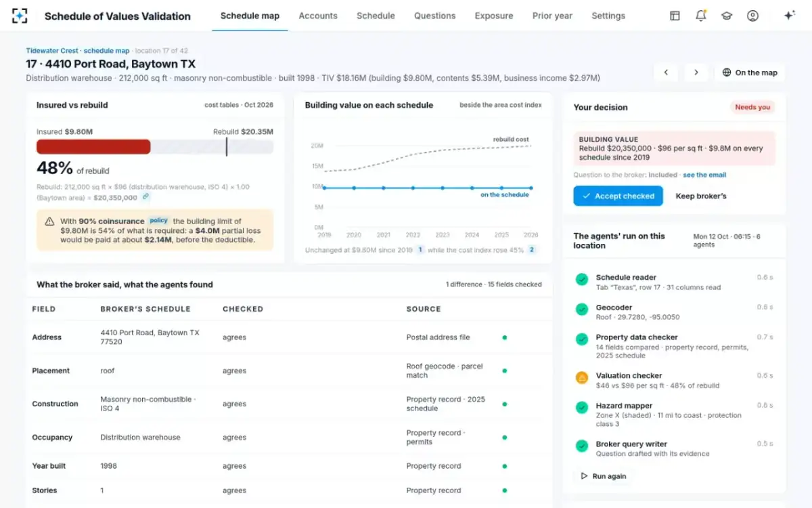The width and height of the screenshot is (812, 508).
Task: Click the '4410 Port Road, Baytown TX 77520' cell
Action: (150, 337)
